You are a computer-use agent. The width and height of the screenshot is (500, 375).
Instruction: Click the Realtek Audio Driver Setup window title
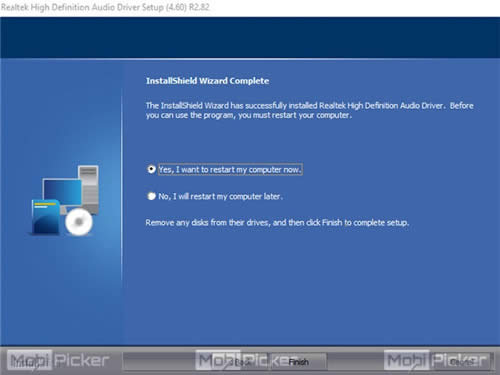click(105, 7)
